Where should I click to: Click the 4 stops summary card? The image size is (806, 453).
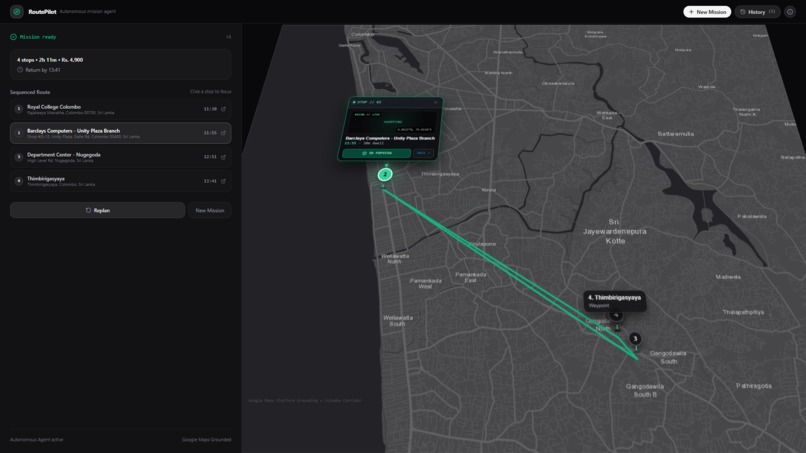tap(120, 64)
